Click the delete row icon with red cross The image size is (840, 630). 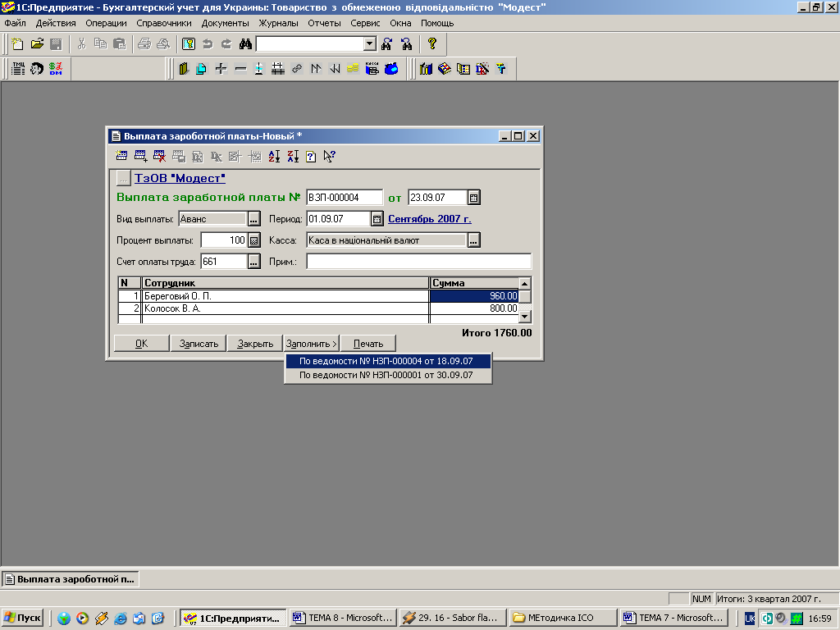pos(160,157)
